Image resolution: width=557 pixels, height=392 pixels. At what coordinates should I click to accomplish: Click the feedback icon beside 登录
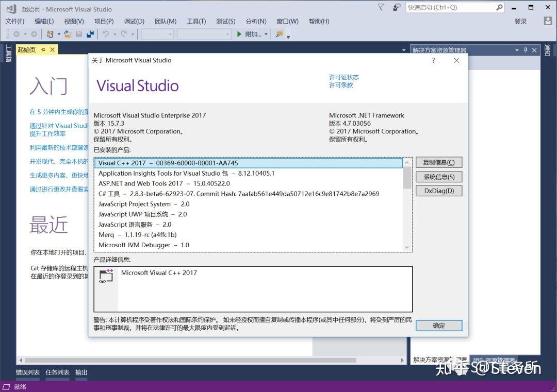point(548,21)
